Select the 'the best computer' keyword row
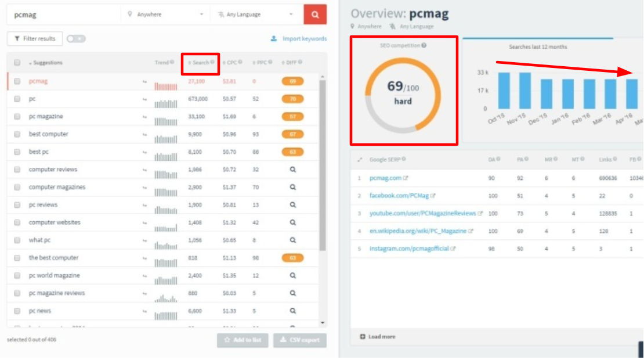Screen dimensions: 644x360 point(162,258)
